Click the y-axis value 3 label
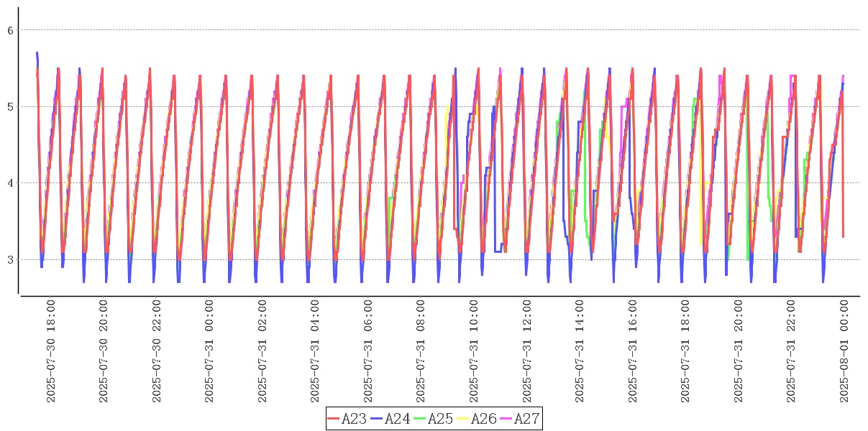The image size is (868, 431). (10, 260)
